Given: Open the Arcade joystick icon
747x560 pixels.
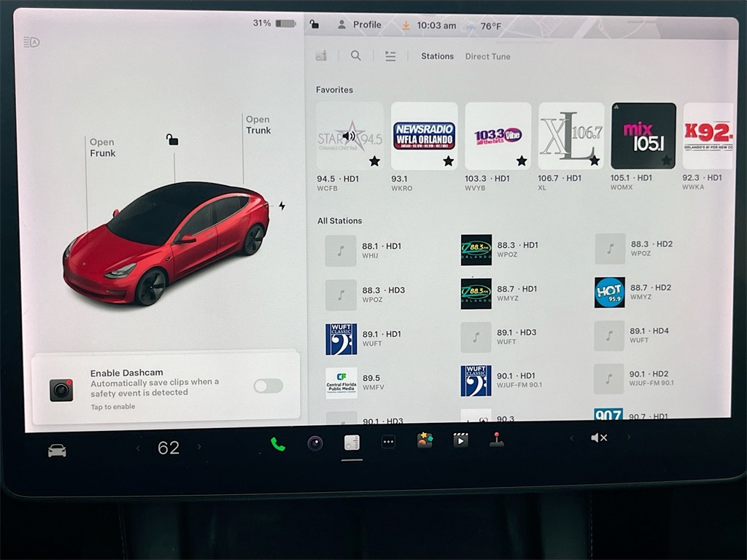Looking at the screenshot, I should [497, 440].
